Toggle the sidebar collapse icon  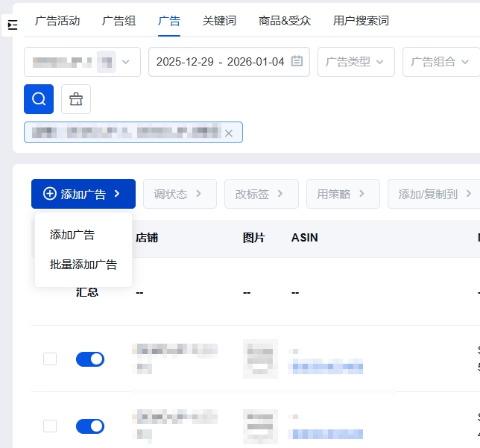point(12,25)
